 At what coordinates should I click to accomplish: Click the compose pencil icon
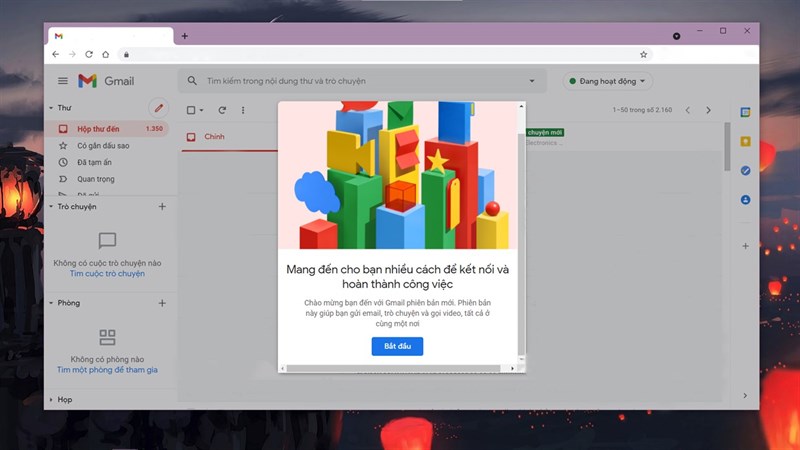159,108
